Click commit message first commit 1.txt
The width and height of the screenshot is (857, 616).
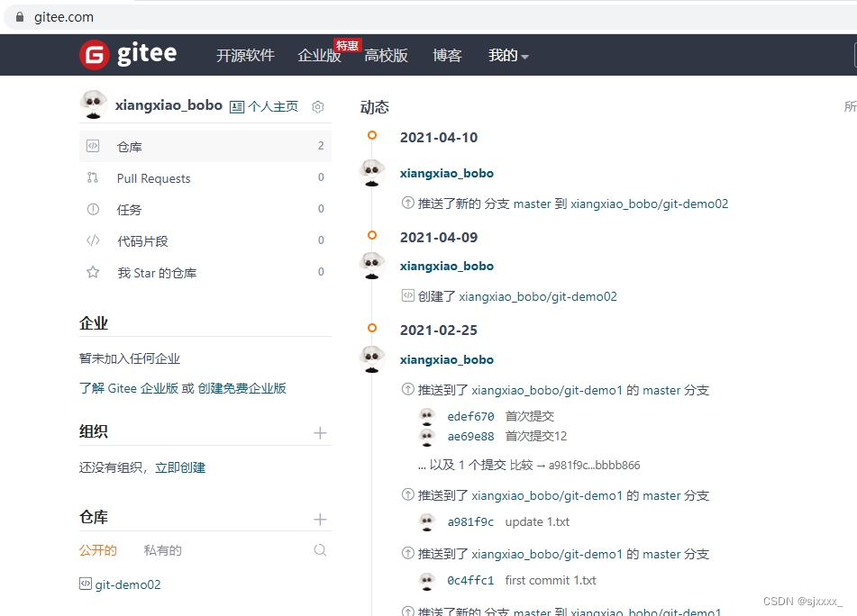pos(551,581)
